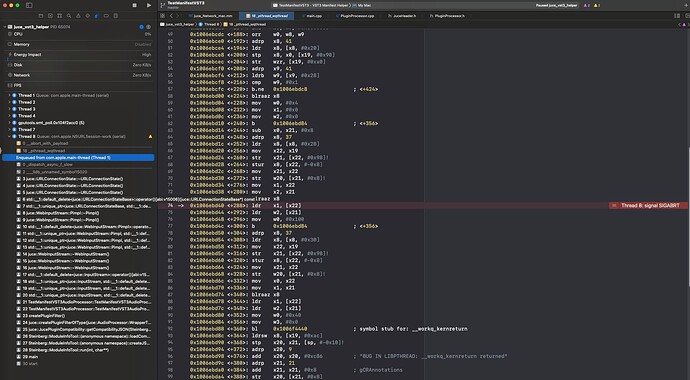The width and height of the screenshot is (690, 380).
Task: Select the Debug navigator icon
Action: tap(97, 16)
